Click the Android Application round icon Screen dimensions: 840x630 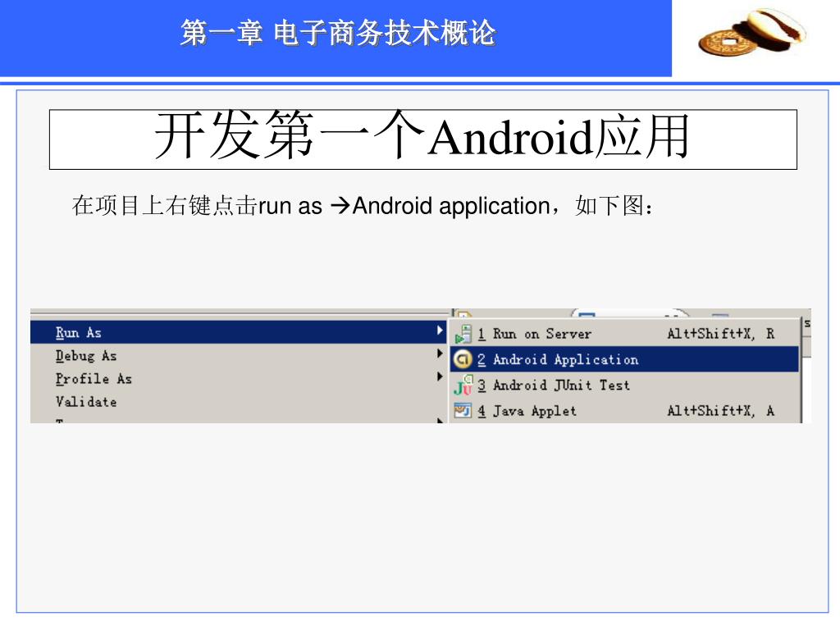point(463,359)
